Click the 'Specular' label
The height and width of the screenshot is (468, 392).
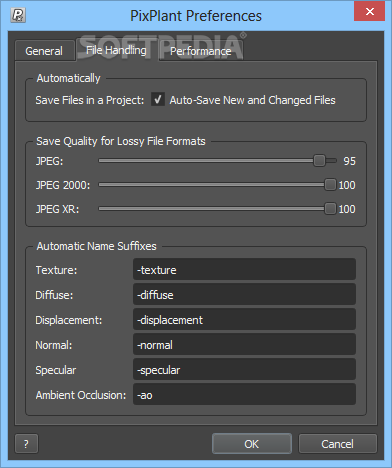pyautogui.click(x=56, y=370)
